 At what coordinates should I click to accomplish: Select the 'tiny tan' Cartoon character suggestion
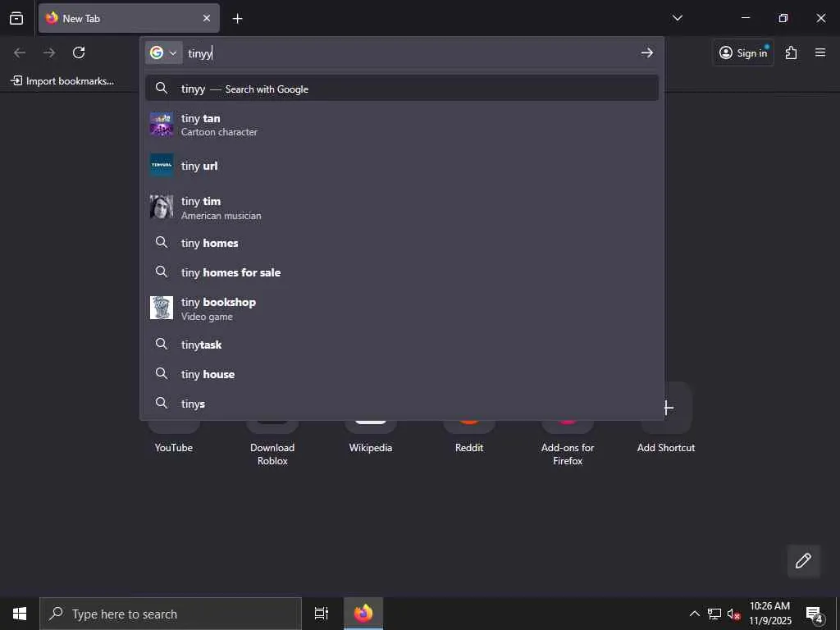[x=402, y=125]
